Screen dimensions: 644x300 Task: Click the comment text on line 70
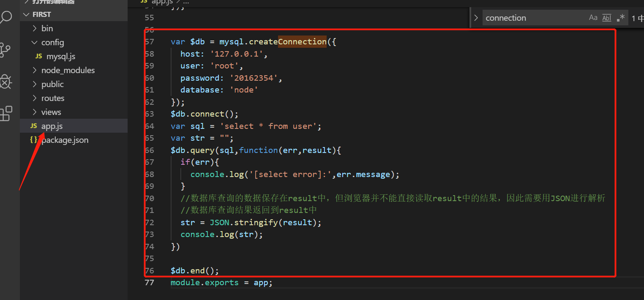393,198
